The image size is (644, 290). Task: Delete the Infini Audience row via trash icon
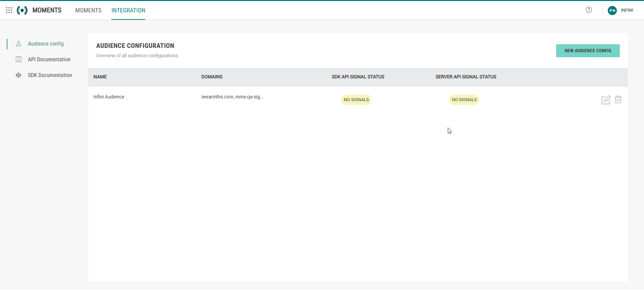pyautogui.click(x=618, y=99)
